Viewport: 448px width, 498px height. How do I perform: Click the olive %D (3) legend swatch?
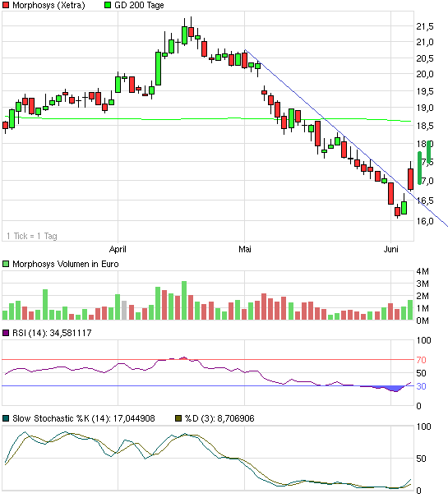click(178, 418)
